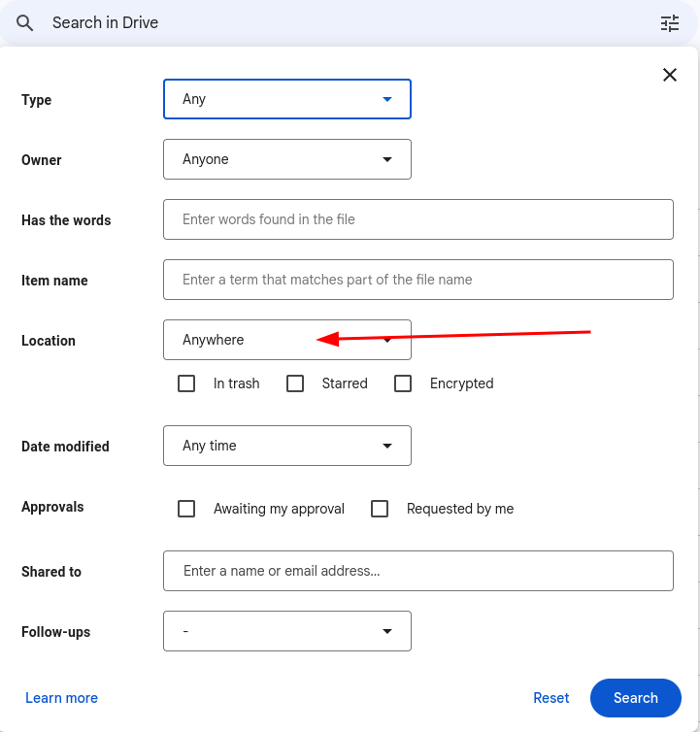Click the magnifying glass search icon
The image size is (700, 732).
[24, 23]
